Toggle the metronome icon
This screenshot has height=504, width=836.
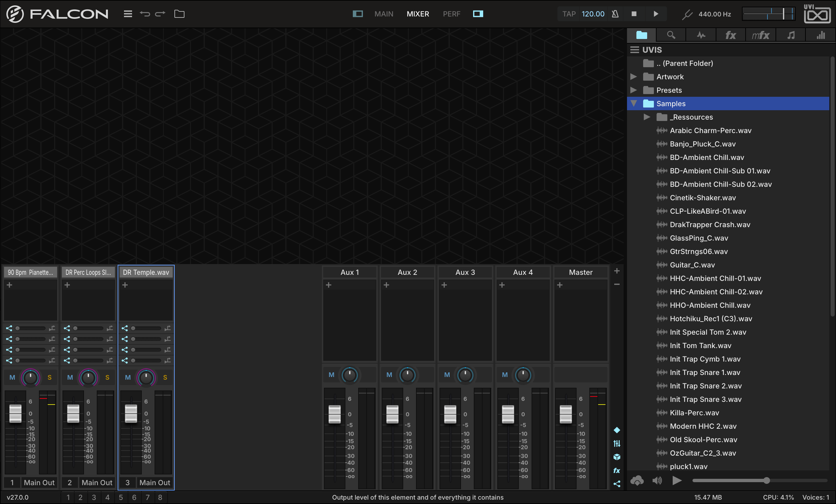(615, 14)
